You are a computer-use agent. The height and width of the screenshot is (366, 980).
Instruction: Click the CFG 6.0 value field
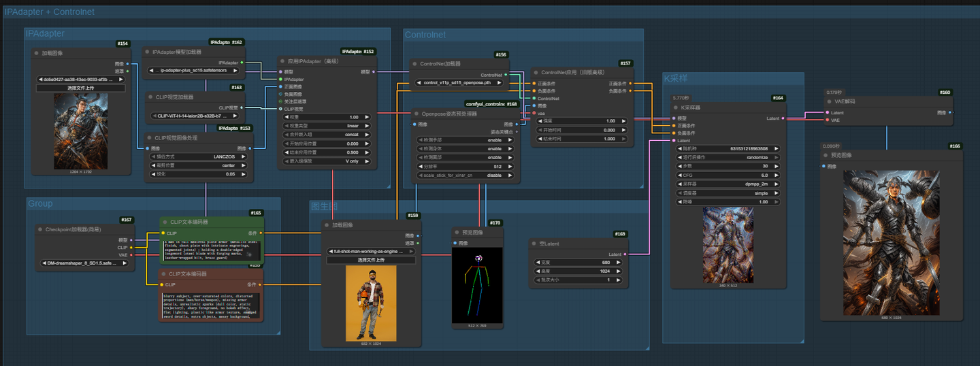click(x=728, y=175)
